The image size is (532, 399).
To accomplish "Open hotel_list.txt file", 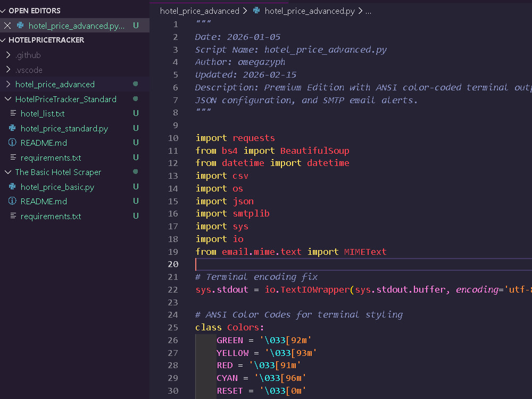I will (43, 114).
